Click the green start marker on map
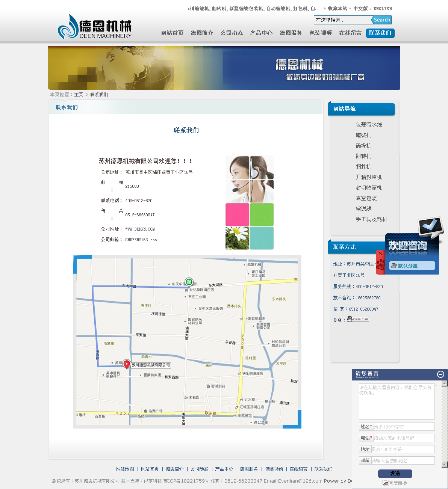448x489 pixels. coord(189,282)
